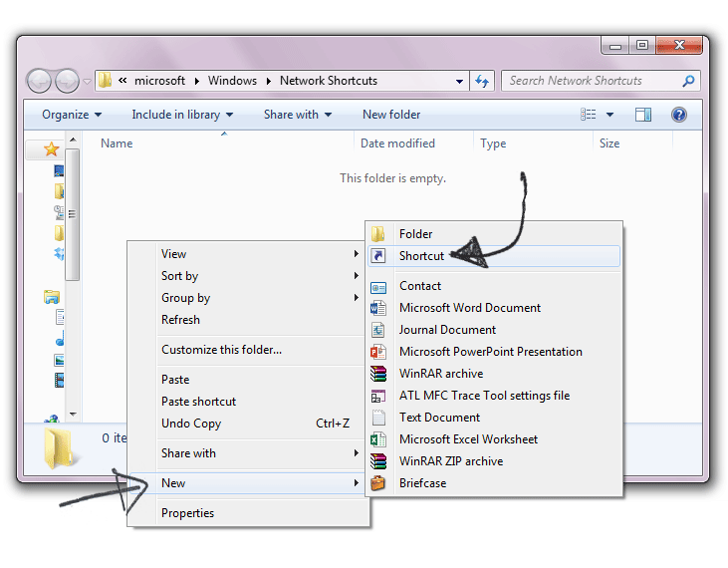
Task: Click the Folder icon in New submenu
Action: point(377,233)
